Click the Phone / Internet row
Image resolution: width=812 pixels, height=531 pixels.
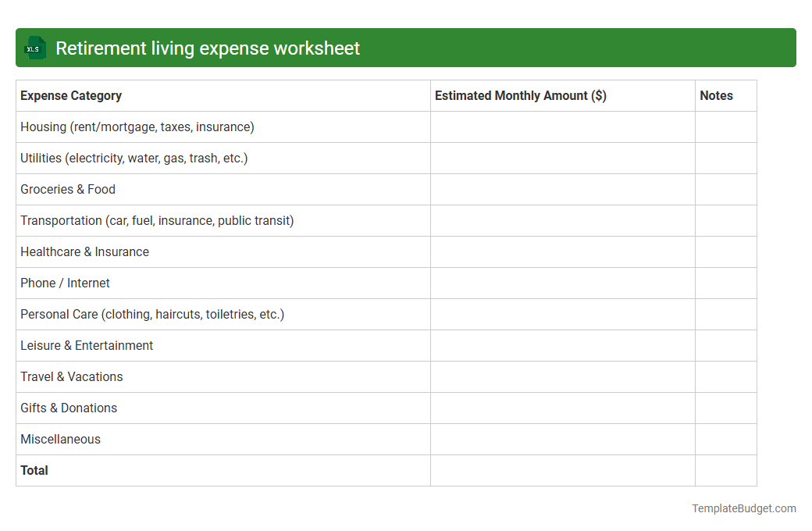[65, 283]
